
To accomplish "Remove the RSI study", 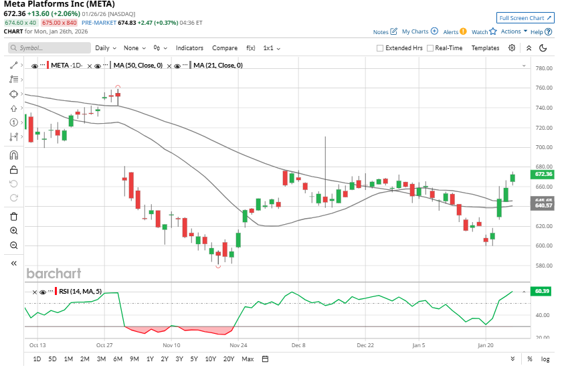I will click(35, 292).
